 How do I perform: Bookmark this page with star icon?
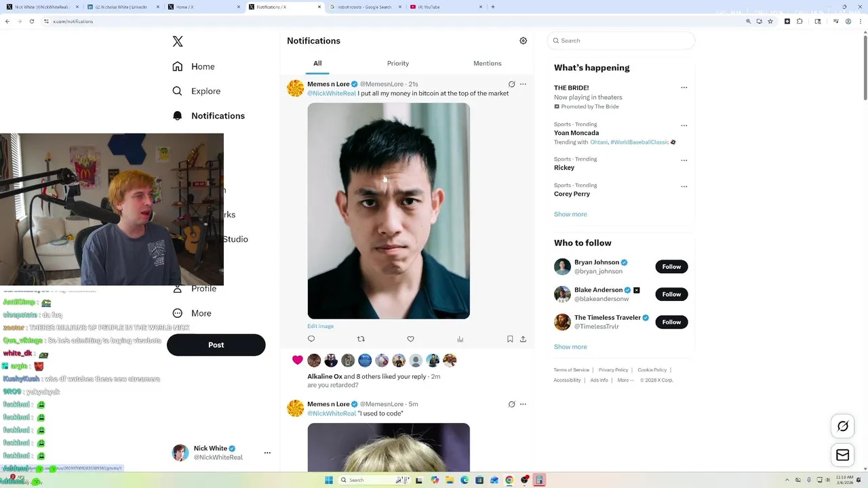pyautogui.click(x=771, y=21)
